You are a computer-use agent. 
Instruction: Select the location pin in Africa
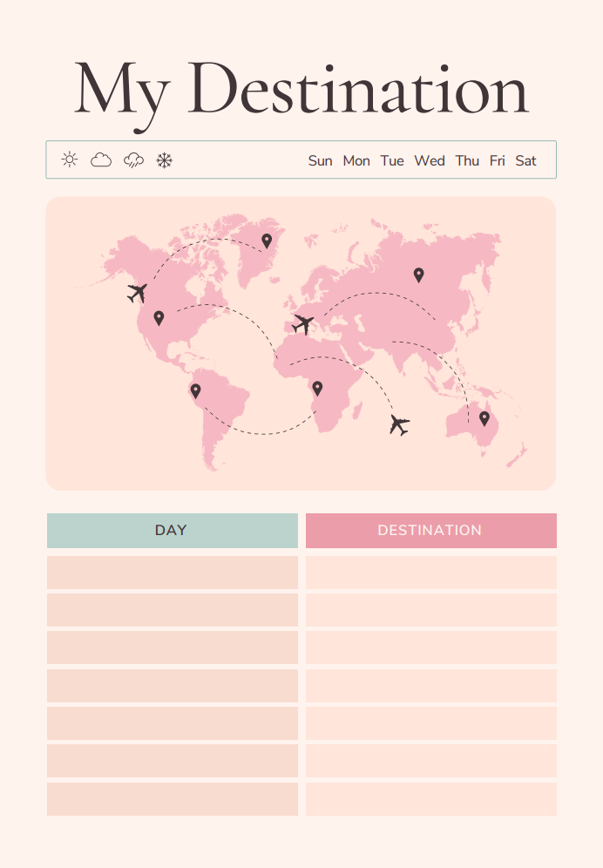317,388
